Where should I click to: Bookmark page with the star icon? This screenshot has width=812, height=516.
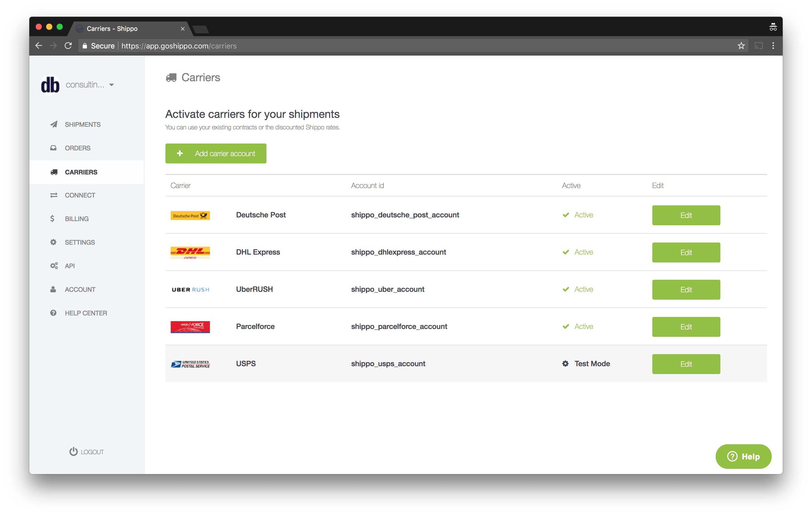pyautogui.click(x=742, y=46)
